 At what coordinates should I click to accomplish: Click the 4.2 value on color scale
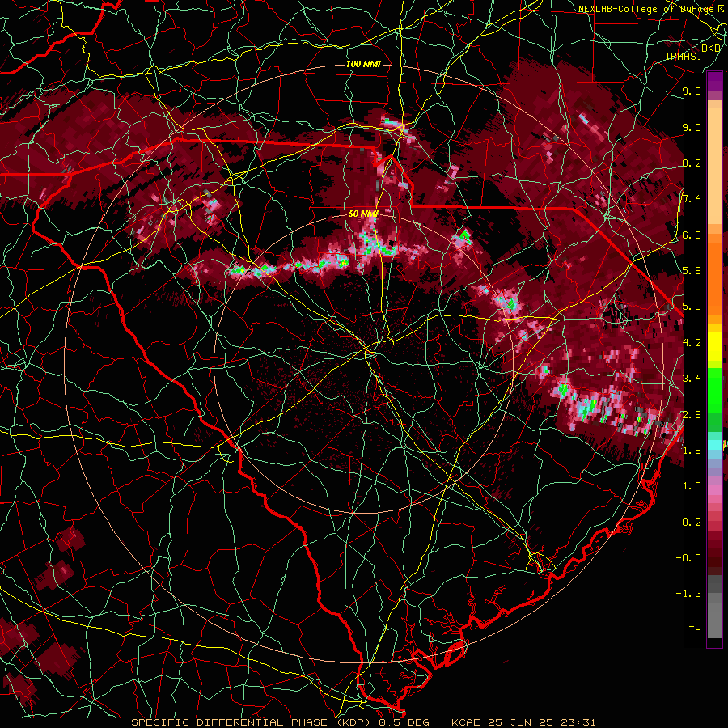[692, 342]
